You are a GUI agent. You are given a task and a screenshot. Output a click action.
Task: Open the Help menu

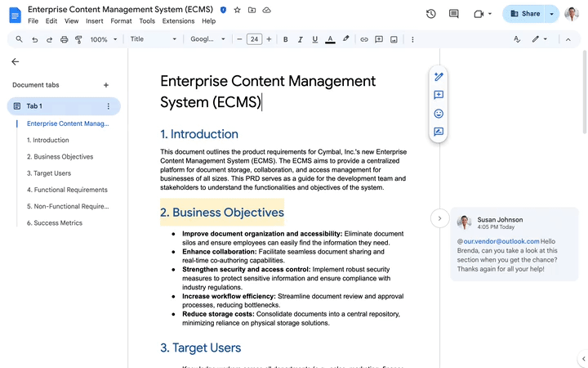(208, 21)
